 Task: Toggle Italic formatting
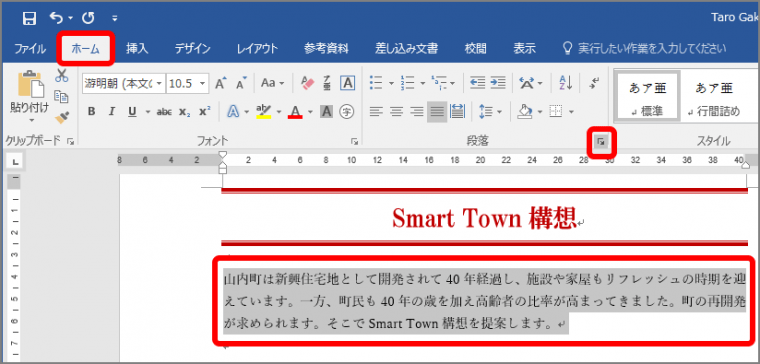click(x=111, y=112)
